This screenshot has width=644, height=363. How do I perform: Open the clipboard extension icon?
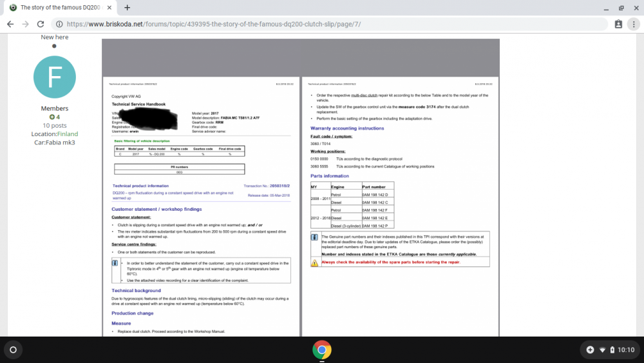[x=618, y=25]
